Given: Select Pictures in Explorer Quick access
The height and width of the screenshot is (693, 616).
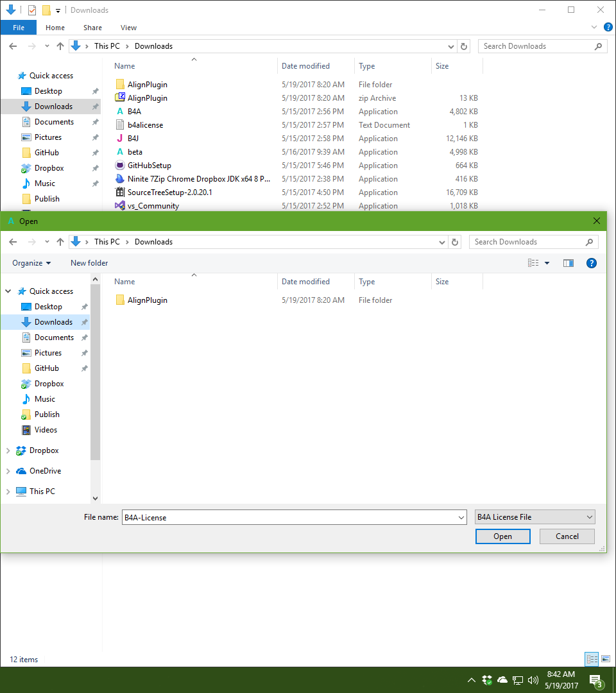Looking at the screenshot, I should [47, 137].
